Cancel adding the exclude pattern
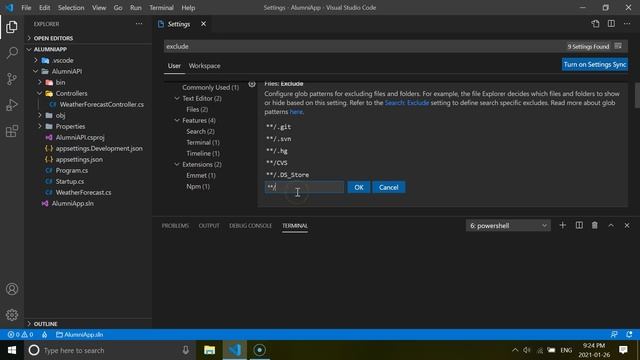The height and width of the screenshot is (360, 640). [x=389, y=187]
